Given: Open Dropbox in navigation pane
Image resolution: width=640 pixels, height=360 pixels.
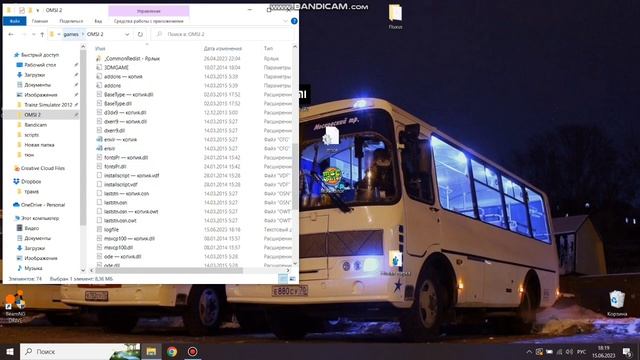Looking at the screenshot, I should (31, 181).
